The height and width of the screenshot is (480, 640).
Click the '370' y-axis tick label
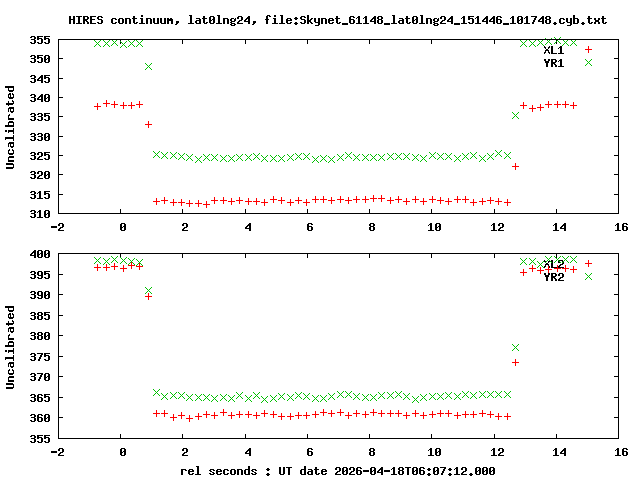click(40, 377)
